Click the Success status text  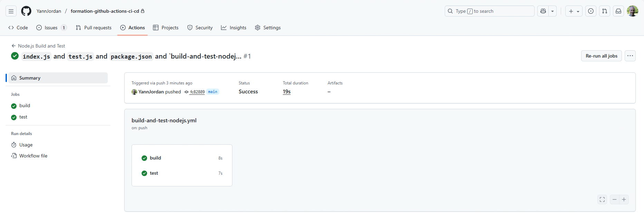[248, 92]
